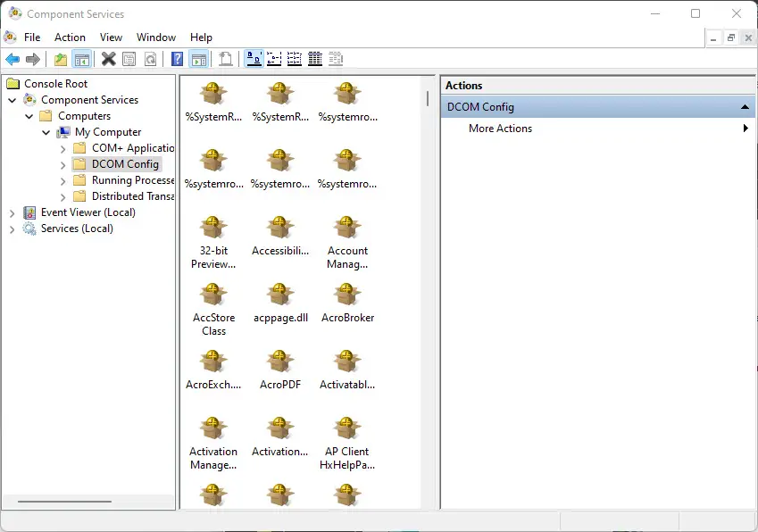Restore the inner MMC child window
This screenshot has height=532, width=758.
pyautogui.click(x=731, y=37)
